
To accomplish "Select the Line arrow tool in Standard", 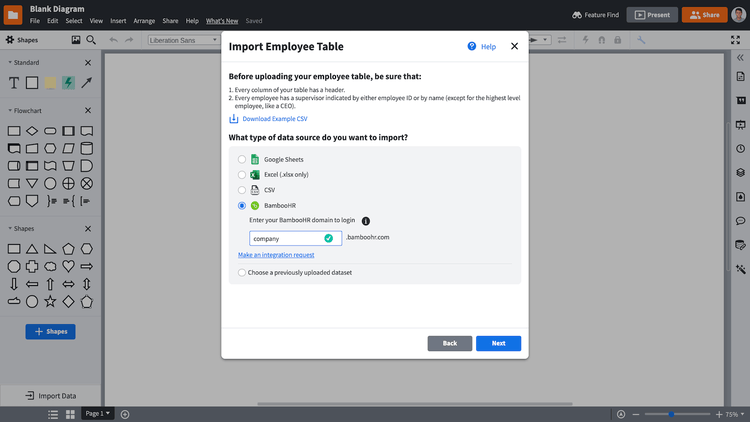I will click(x=87, y=83).
